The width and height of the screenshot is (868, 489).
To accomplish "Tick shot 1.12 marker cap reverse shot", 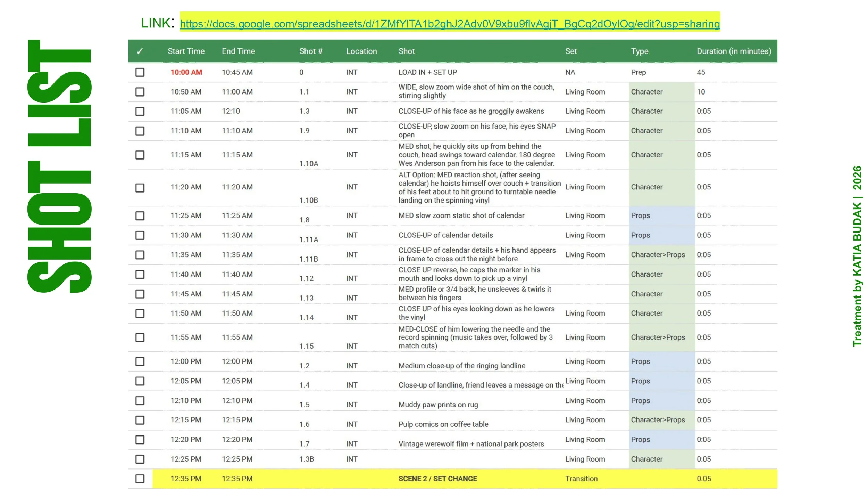I will (140, 274).
